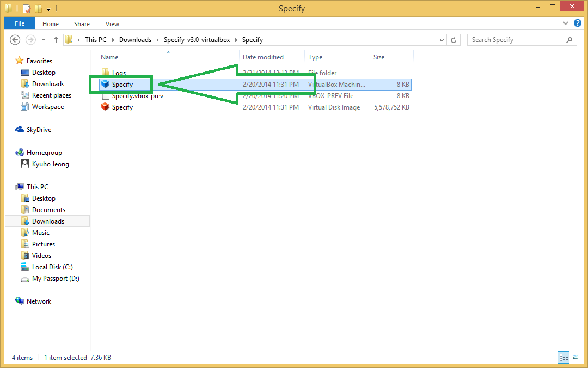Screen dimensions: 588x368
Task: Open Desktop under Favorites
Action: pos(44,73)
